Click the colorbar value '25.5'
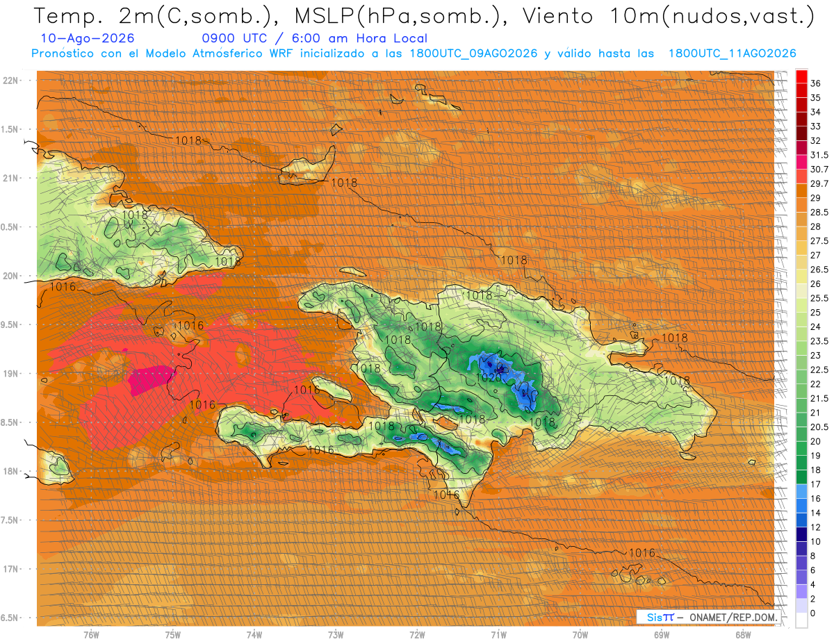This screenshot has width=834, height=644. point(819,298)
